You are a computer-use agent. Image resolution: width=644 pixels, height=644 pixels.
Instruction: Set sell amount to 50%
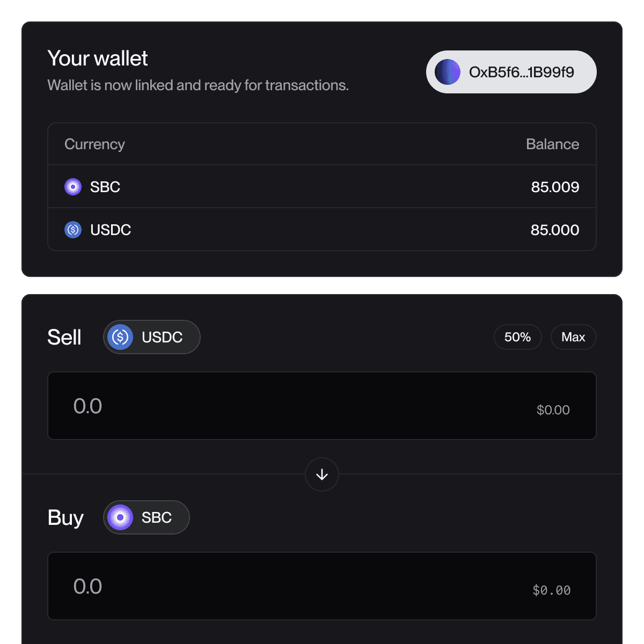(517, 337)
